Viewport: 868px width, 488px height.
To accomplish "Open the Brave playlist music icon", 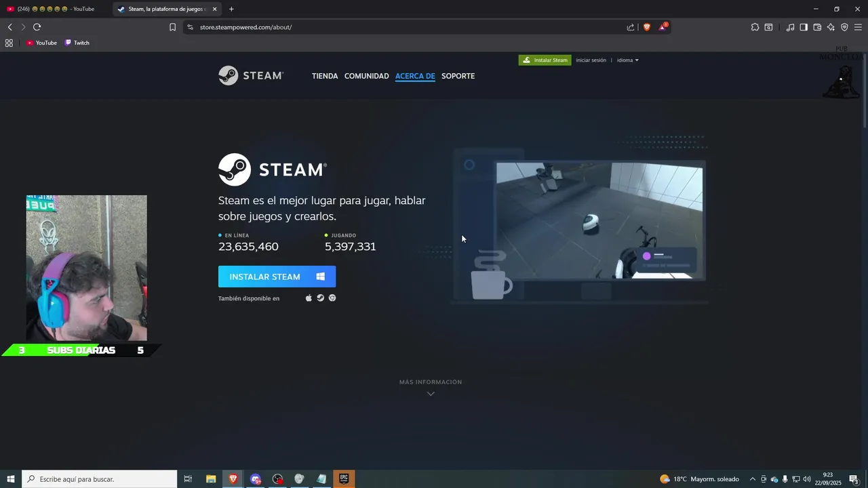I will pos(790,27).
